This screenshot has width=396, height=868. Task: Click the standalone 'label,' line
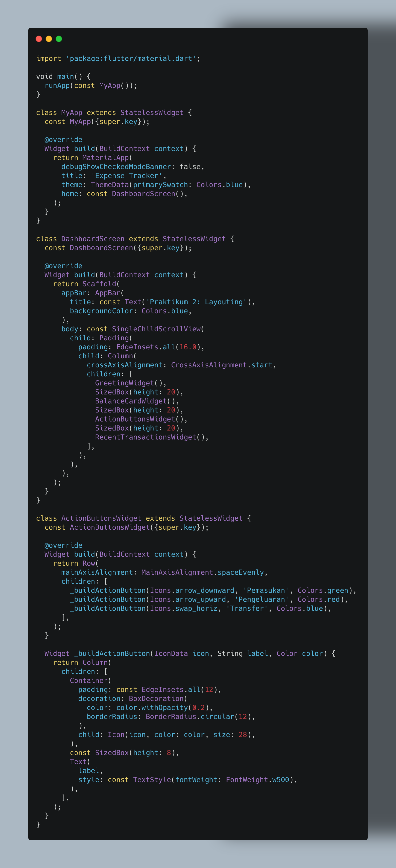click(x=91, y=771)
